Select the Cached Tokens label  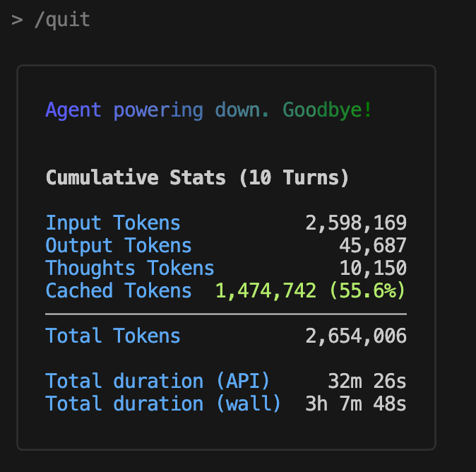119,291
